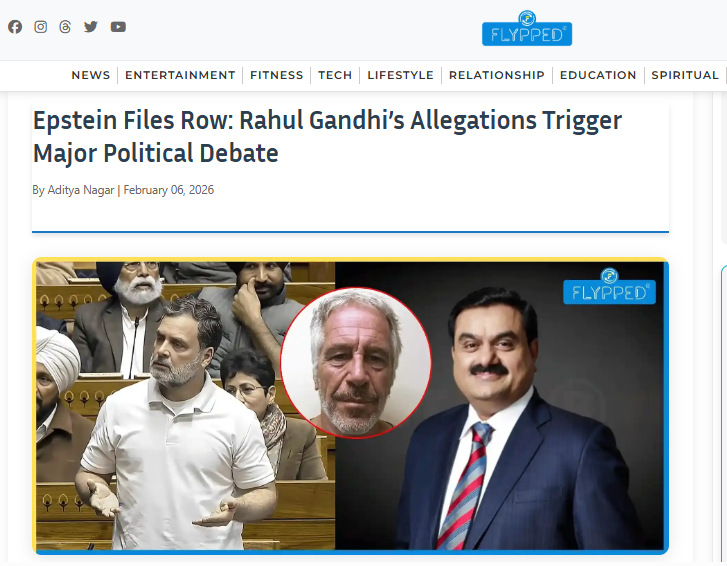This screenshot has height=566, width=727.
Task: Click the Flypped watermark on the article image
Action: [x=609, y=286]
